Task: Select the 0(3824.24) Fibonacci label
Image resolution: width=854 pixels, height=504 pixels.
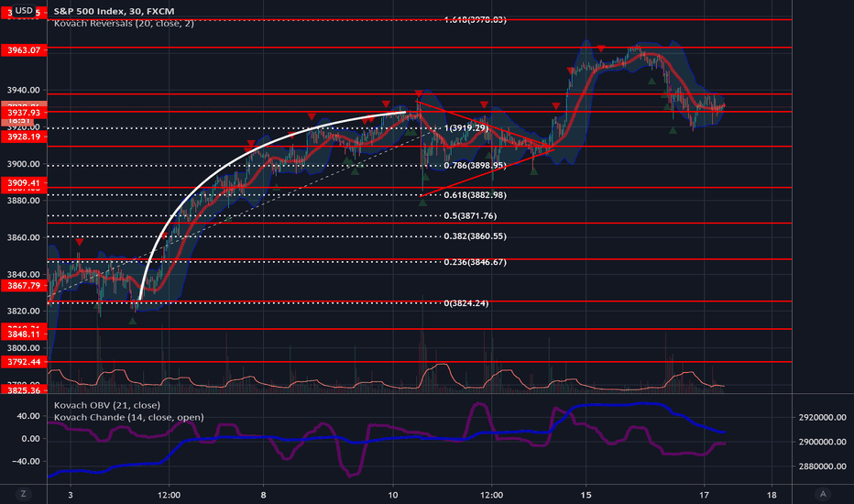Action: (466, 303)
